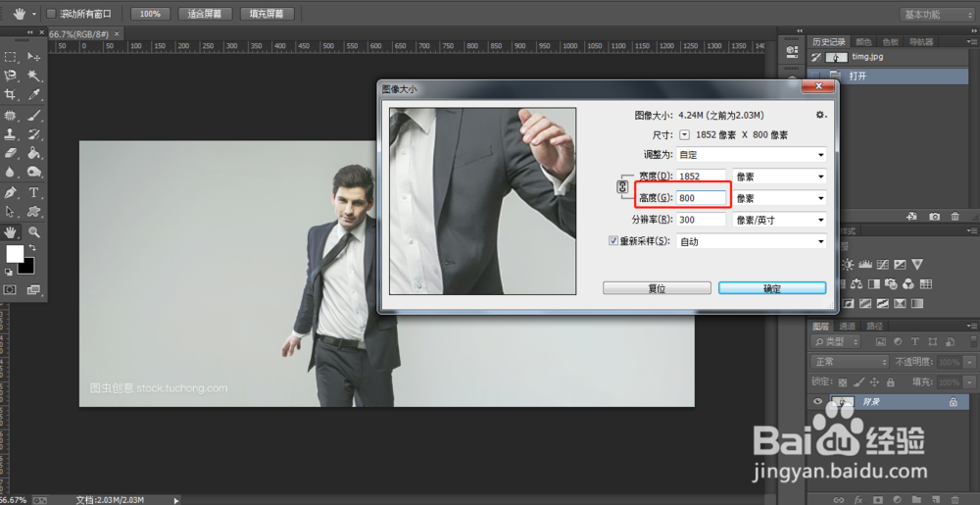Toggle the Resample checkbox

click(x=613, y=240)
